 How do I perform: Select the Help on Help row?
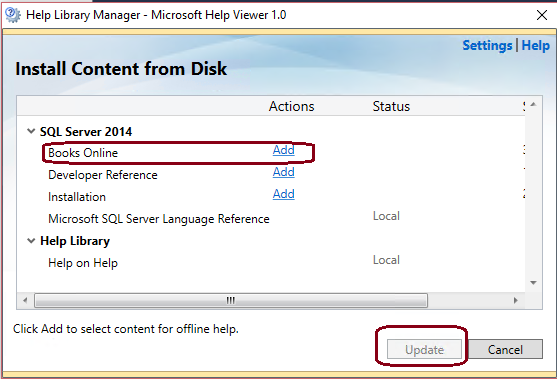click(83, 263)
